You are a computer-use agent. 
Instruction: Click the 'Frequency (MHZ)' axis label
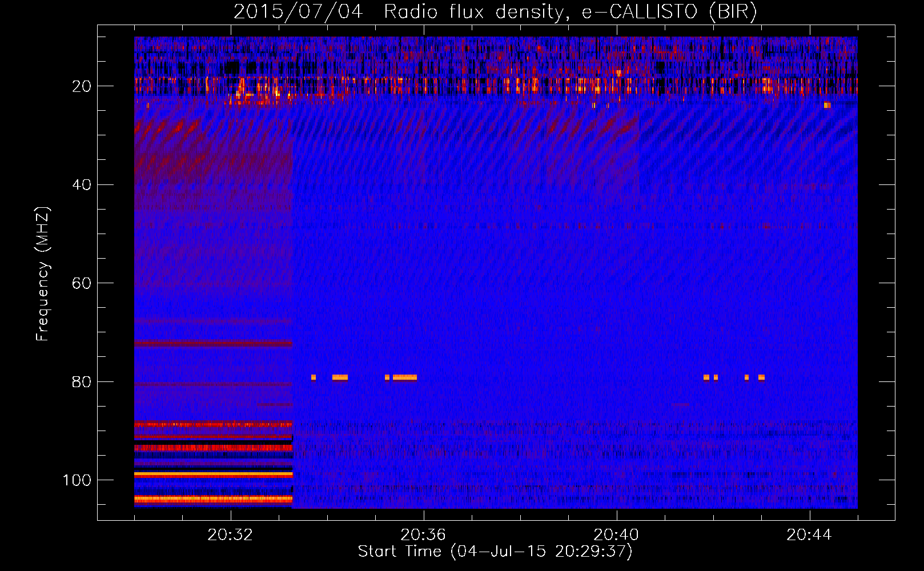point(43,274)
